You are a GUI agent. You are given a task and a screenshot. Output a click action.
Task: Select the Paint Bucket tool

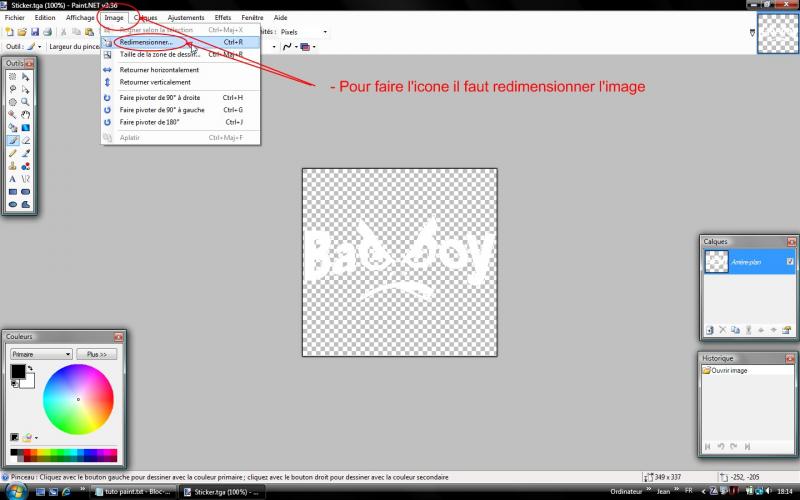pos(13,128)
